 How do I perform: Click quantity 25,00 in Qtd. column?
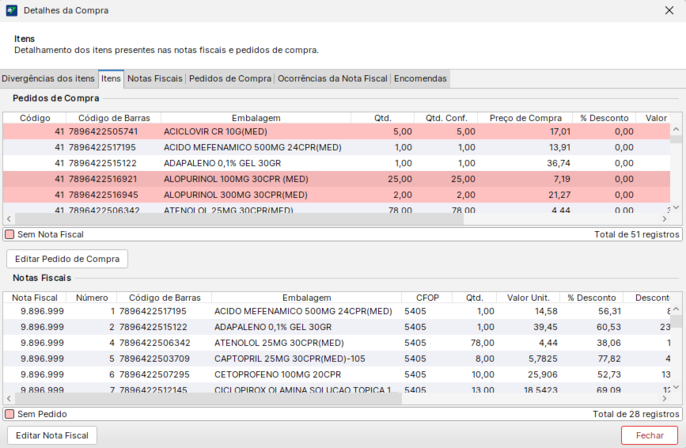click(400, 179)
